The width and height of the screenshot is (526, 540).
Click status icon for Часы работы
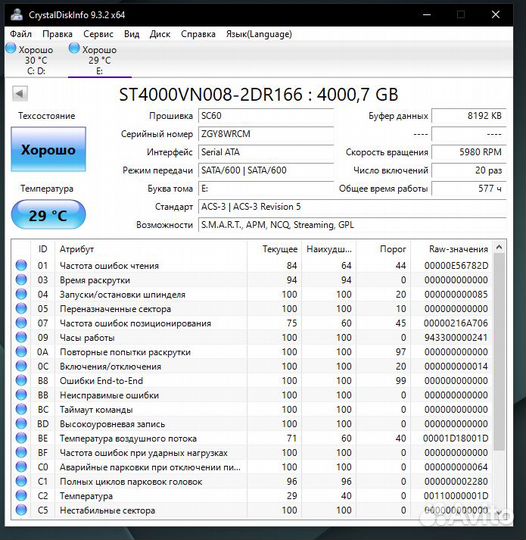[x=21, y=338]
